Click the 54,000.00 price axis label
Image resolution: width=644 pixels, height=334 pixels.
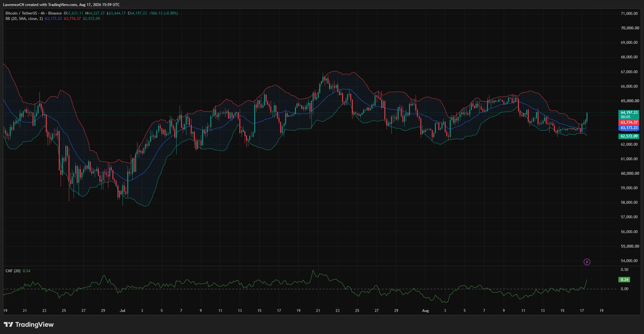click(629, 261)
